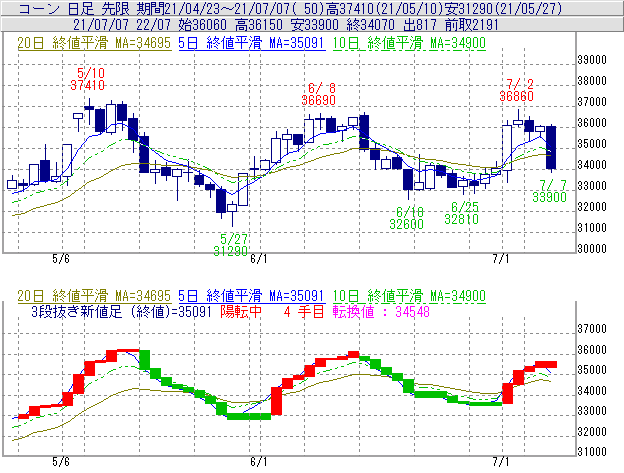Screen dimensions: 624x473
Task: Click the red 陽転中 status text
Action: tap(241, 311)
